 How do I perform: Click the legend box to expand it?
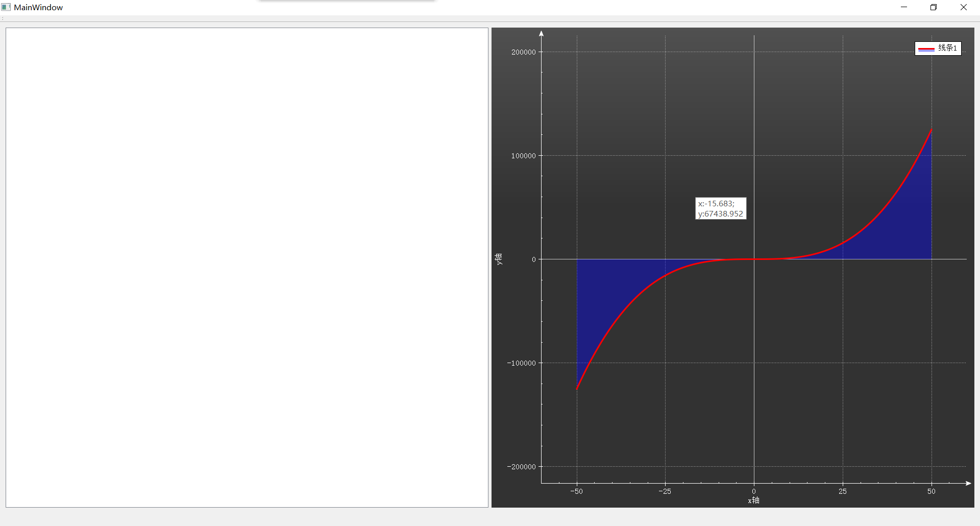tap(938, 47)
